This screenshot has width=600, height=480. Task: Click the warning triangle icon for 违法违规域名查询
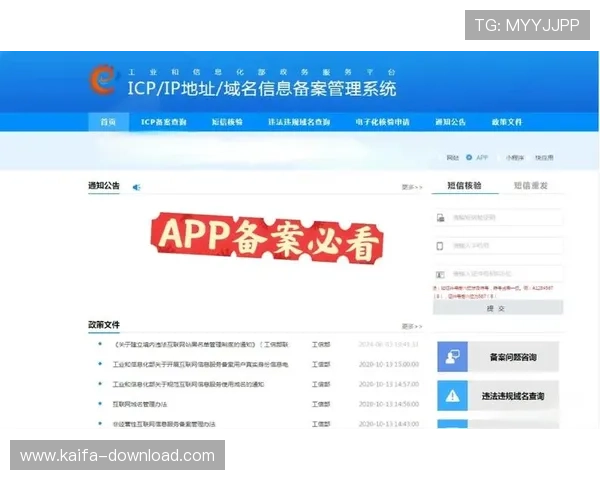click(x=452, y=396)
